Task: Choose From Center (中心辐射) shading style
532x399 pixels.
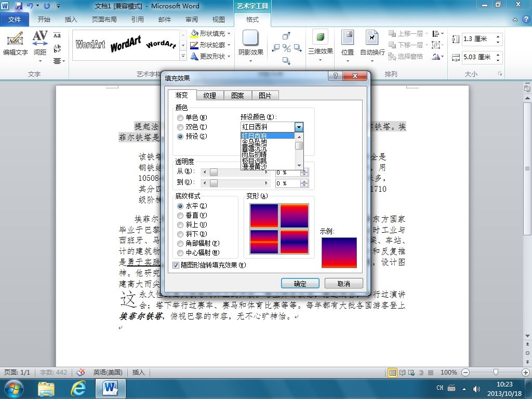Action: [x=180, y=253]
